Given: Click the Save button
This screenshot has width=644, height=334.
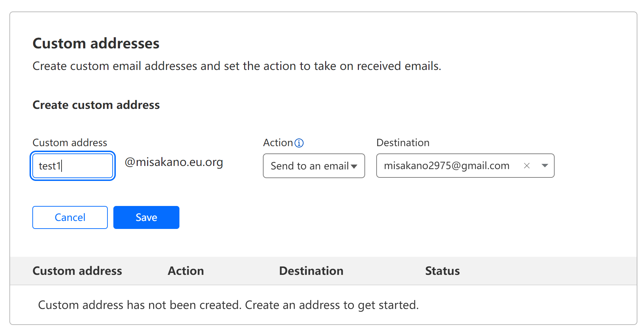Looking at the screenshot, I should click(x=146, y=217).
